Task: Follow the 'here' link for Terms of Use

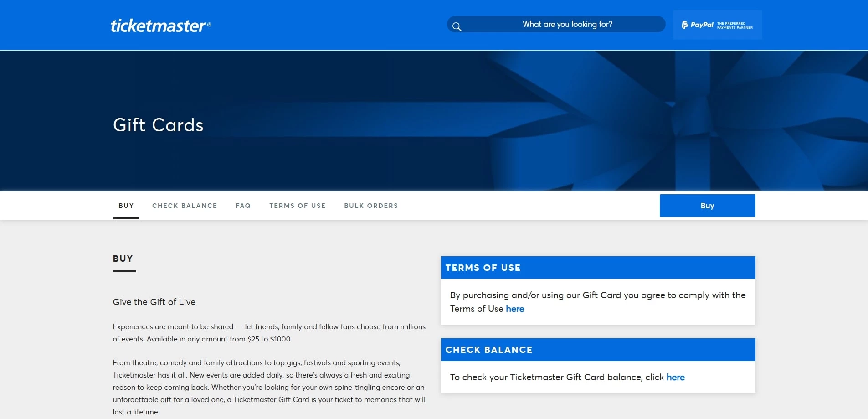Action: (515, 309)
